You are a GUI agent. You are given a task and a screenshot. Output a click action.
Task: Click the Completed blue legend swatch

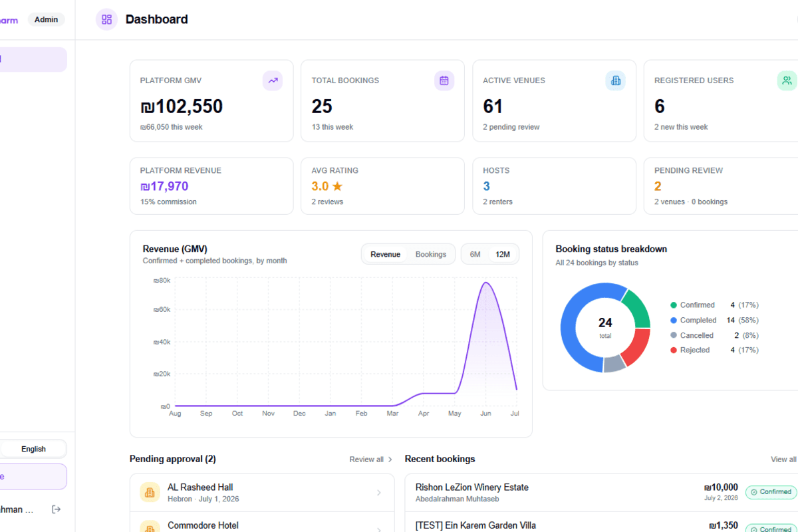[674, 321]
